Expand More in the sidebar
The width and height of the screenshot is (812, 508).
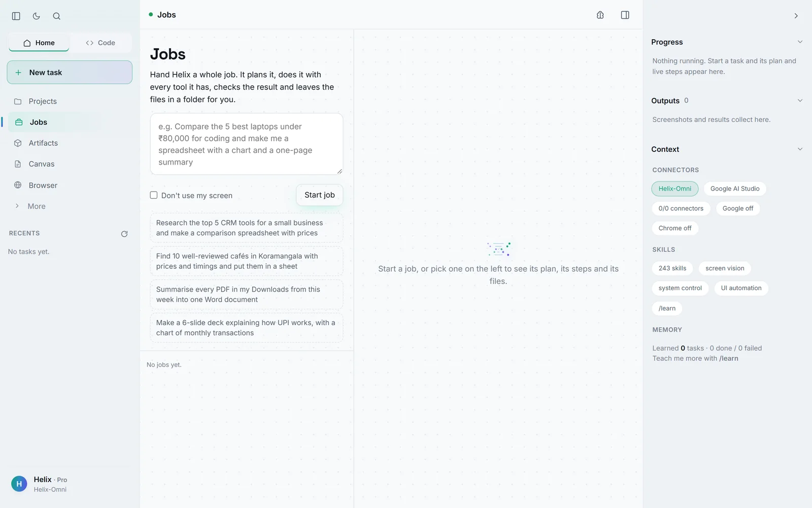coord(70,206)
